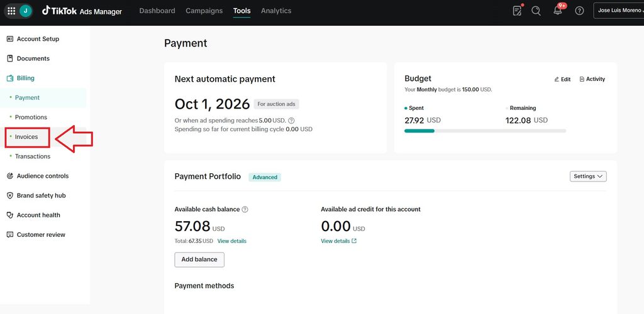Screen dimensions: 644x314
Task: Open the Jose Luis Moreno account selector
Action: 619,11
